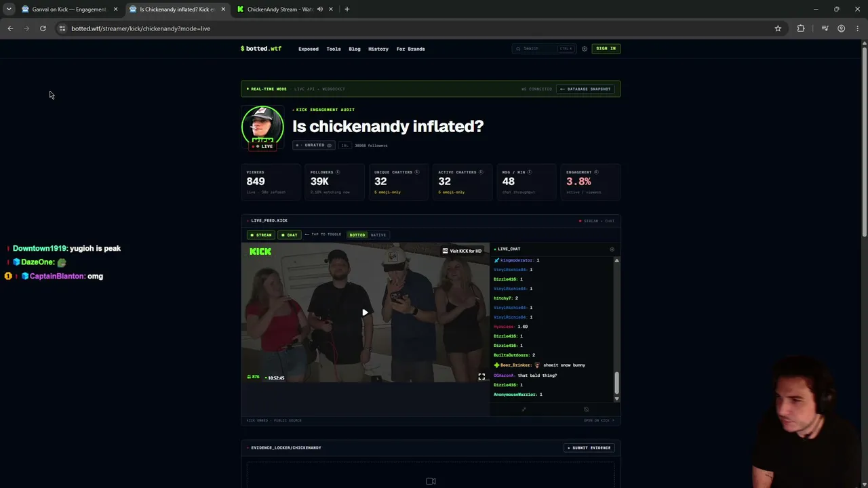
Task: Click the UNRATED rating badge
Action: [x=313, y=145]
